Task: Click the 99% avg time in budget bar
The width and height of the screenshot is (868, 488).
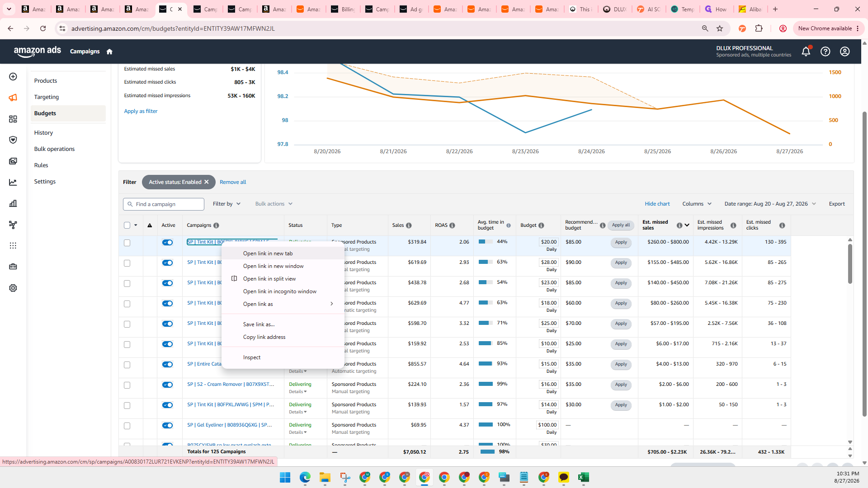Action: click(486, 384)
